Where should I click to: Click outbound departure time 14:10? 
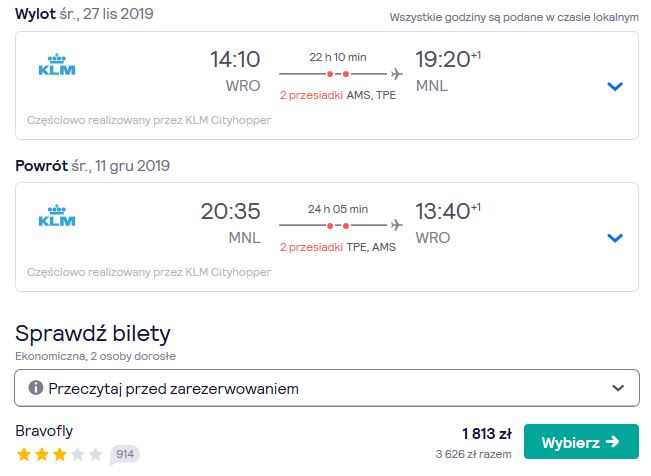click(235, 59)
